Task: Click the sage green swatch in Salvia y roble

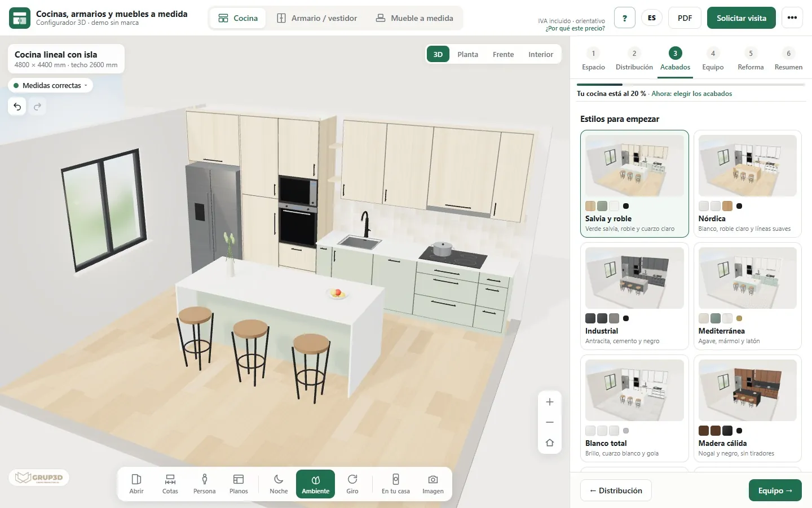Action: pos(602,206)
